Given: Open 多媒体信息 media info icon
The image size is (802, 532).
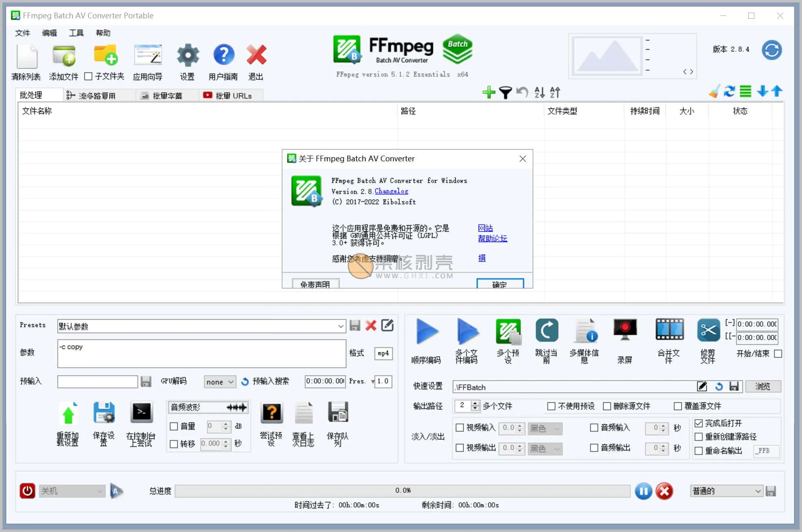Looking at the screenshot, I should coord(586,330).
